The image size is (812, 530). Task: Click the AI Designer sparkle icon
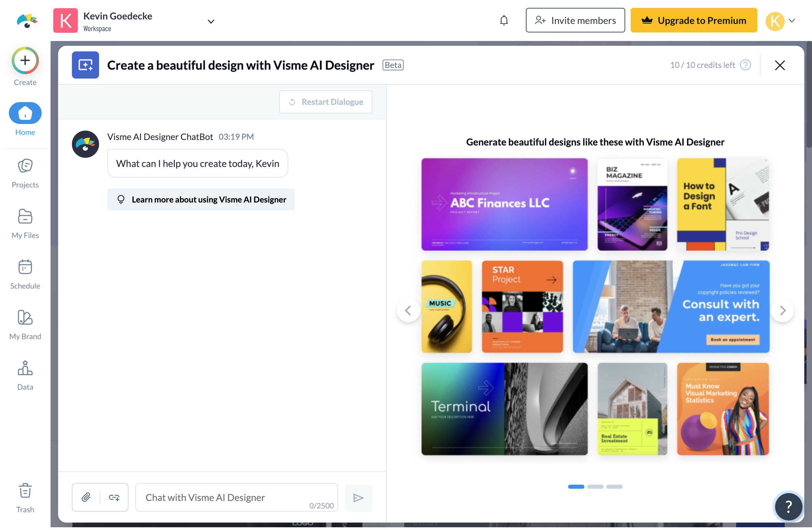[x=85, y=65]
